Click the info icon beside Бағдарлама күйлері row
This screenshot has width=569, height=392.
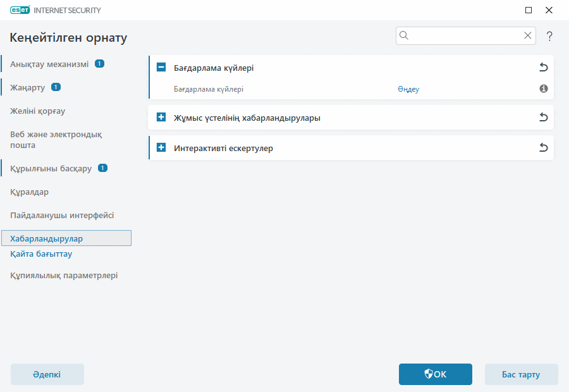point(543,89)
